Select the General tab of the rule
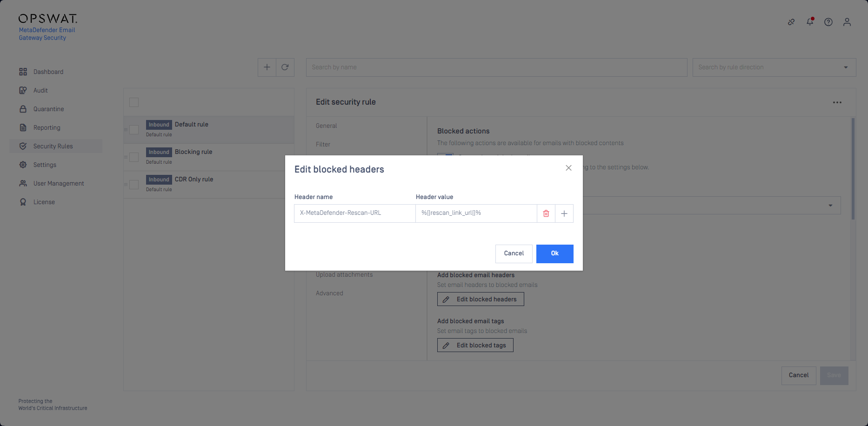The height and width of the screenshot is (426, 868). 327,126
